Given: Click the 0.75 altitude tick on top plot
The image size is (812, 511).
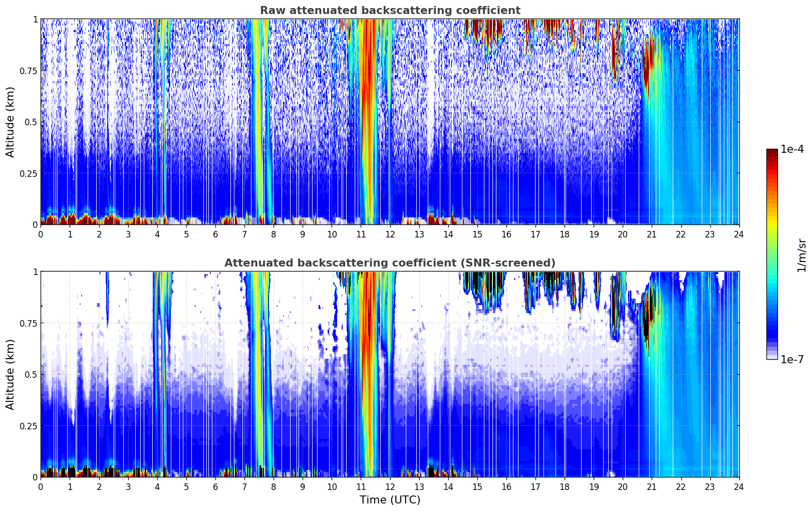Looking at the screenshot, I should [29, 71].
